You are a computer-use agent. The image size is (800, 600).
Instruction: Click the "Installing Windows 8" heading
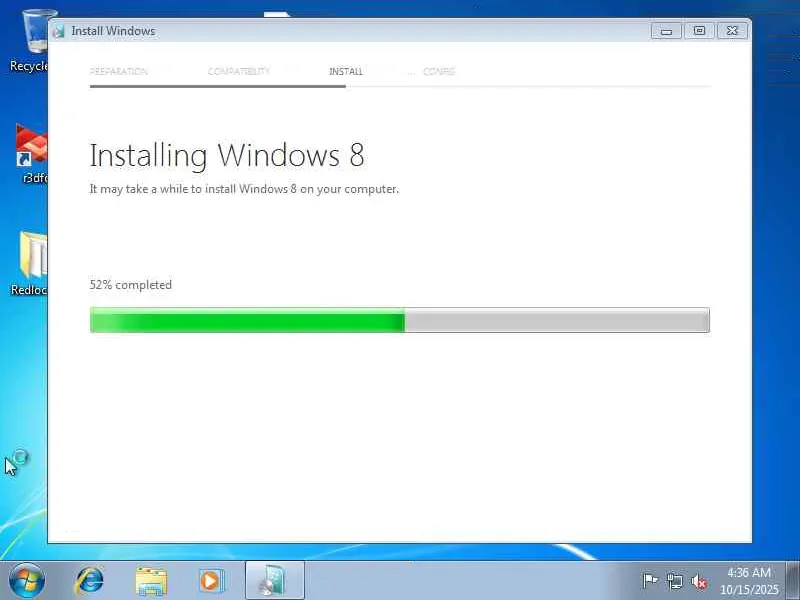pyautogui.click(x=227, y=155)
